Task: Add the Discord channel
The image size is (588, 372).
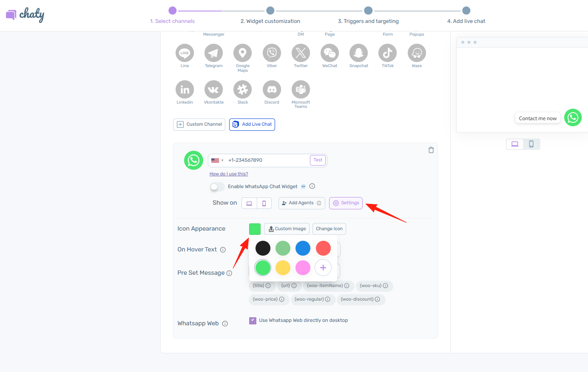Action: 272,90
